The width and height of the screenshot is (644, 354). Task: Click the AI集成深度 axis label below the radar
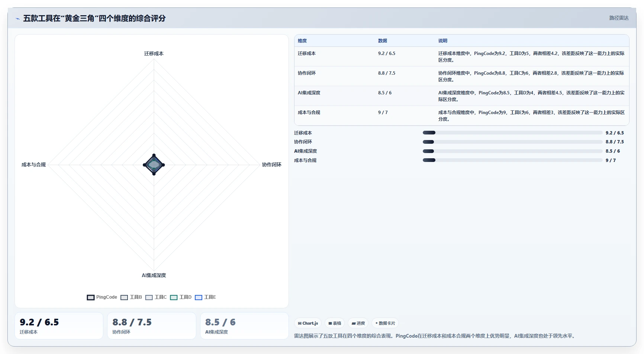click(154, 275)
